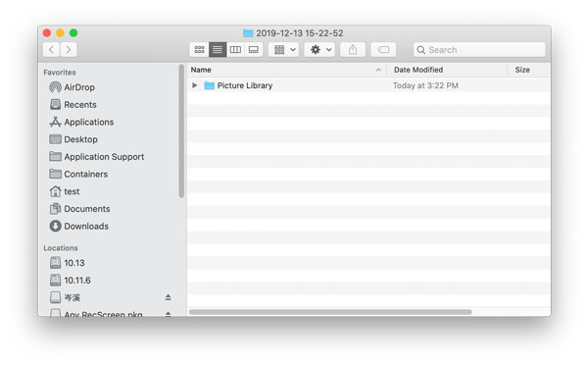Image resolution: width=588 pixels, height=366 pixels.
Task: Switch to list view
Action: pos(218,49)
